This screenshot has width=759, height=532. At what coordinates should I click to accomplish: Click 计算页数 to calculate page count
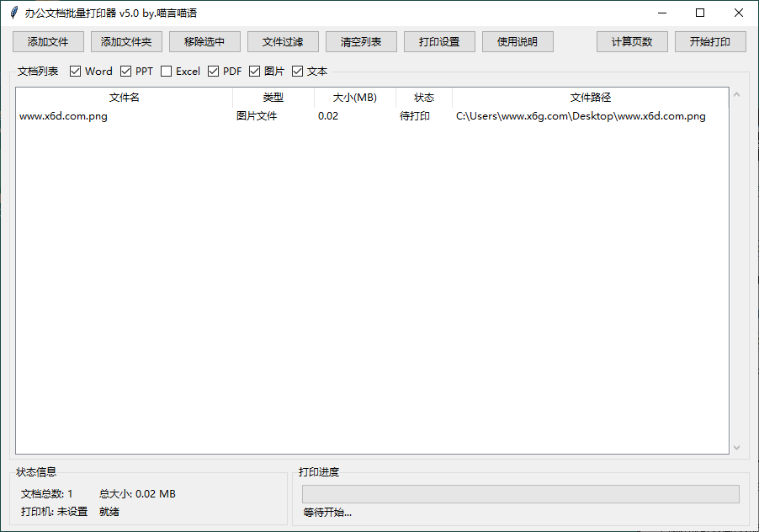(x=632, y=41)
